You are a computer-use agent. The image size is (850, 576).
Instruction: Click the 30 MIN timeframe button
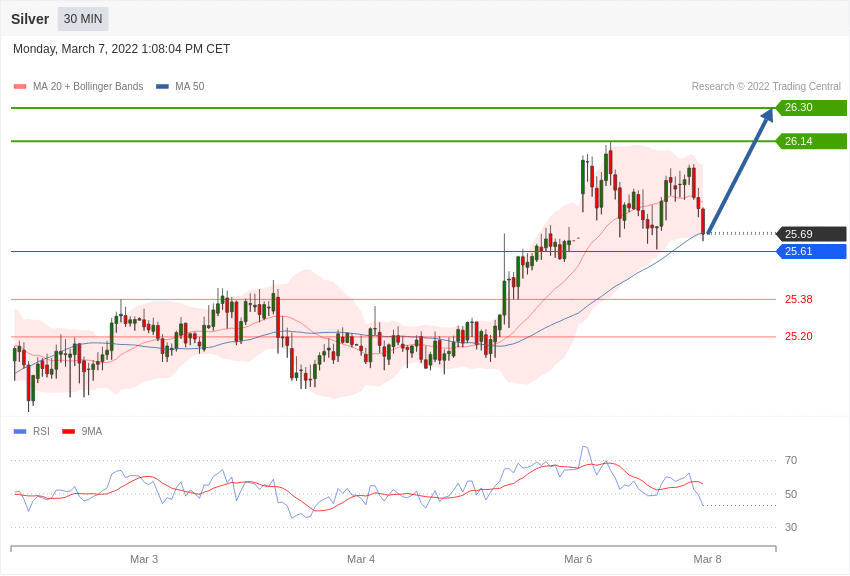tap(83, 19)
